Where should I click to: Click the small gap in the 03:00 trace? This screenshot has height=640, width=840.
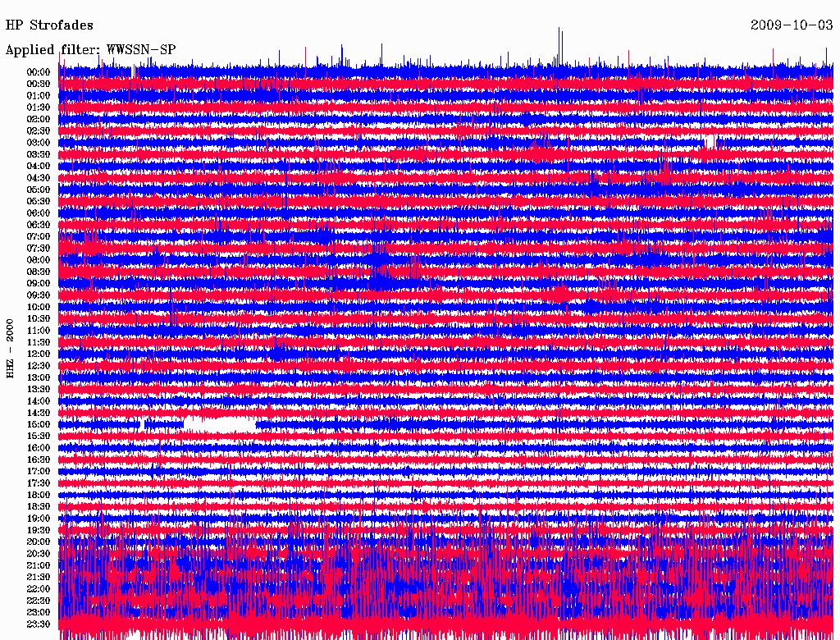coord(710,143)
